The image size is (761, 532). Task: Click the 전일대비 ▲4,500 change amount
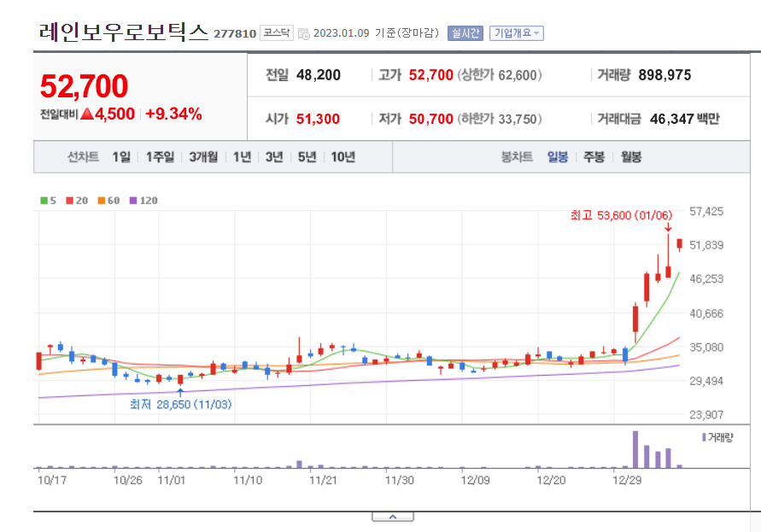point(87,114)
